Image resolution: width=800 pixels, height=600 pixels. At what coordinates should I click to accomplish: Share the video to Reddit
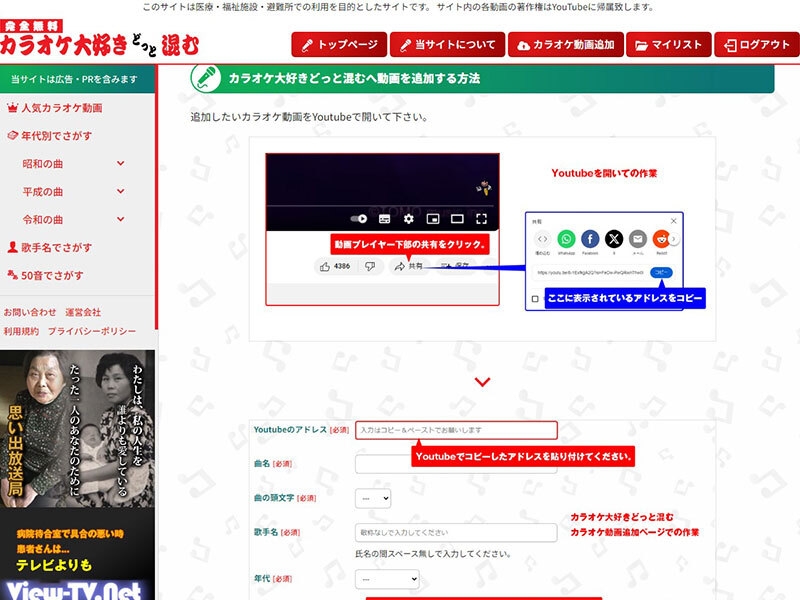coord(662,239)
